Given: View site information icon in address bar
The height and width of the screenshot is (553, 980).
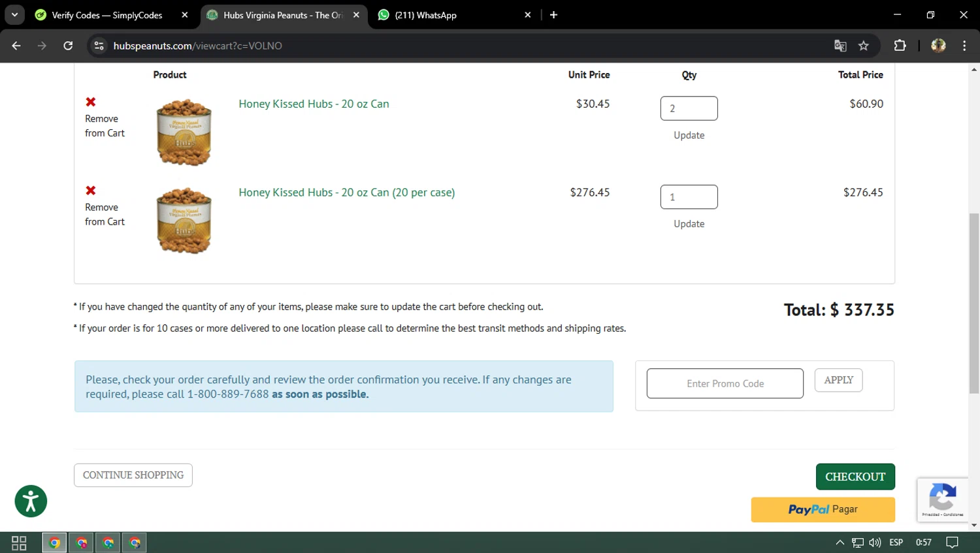Looking at the screenshot, I should [x=99, y=46].
